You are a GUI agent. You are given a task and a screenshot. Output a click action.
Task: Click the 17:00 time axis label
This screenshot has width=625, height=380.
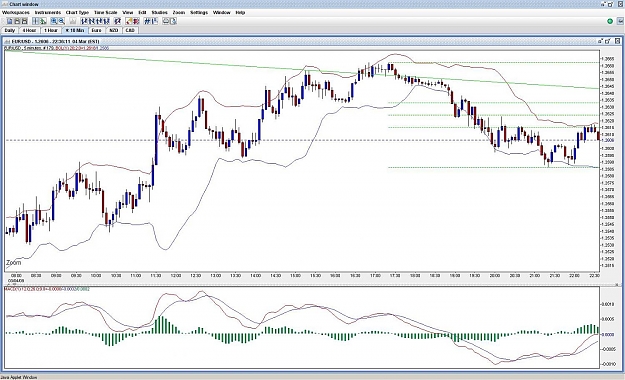click(375, 276)
